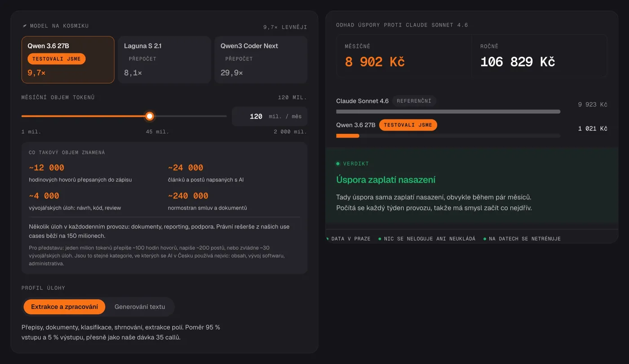Click the Claude Sonnet 4.6 cost bar
Screen dimensions: 629x364
[x=448, y=111]
